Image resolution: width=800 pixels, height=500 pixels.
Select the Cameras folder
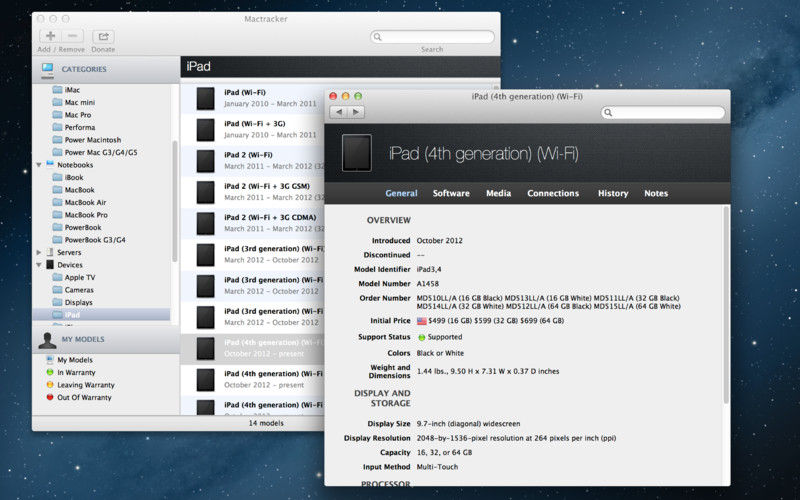(73, 290)
